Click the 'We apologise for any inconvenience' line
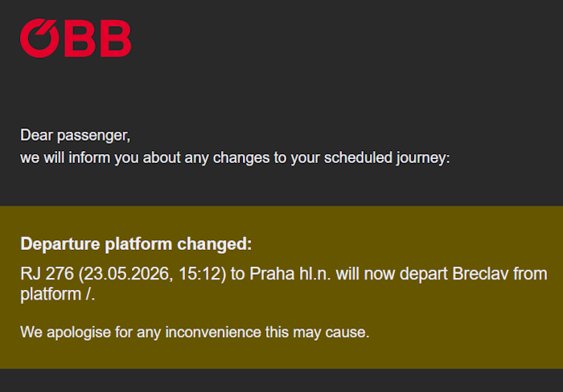The image size is (563, 392). coord(195,333)
